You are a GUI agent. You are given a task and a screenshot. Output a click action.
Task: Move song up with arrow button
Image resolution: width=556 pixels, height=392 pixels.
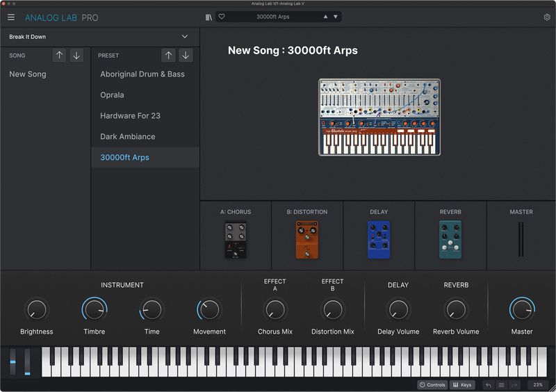[59, 56]
